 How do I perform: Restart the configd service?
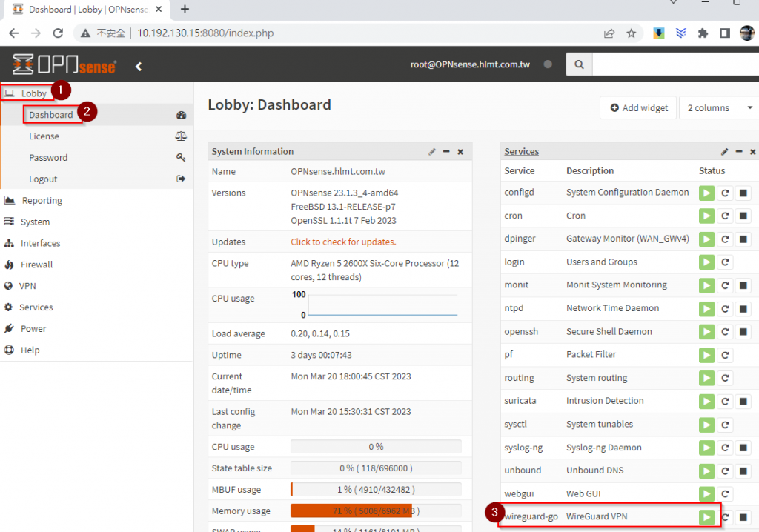click(x=725, y=193)
